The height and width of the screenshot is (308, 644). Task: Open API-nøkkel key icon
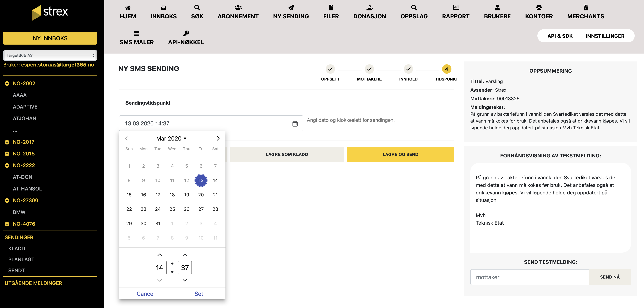186,33
